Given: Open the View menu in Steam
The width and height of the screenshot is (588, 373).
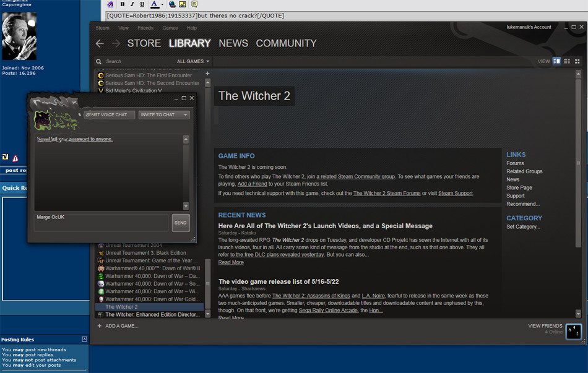Looking at the screenshot, I should pyautogui.click(x=123, y=28).
